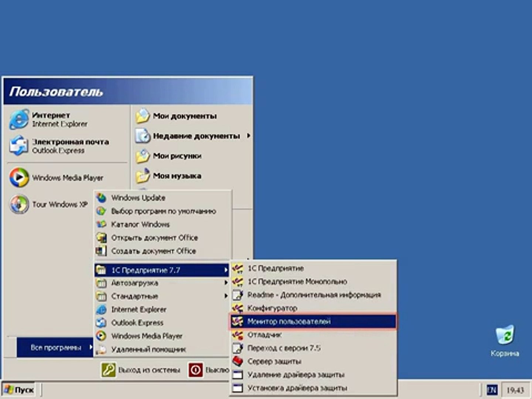Run Установка драйвера защиты
This screenshot has width=532, height=399.
coord(313,388)
